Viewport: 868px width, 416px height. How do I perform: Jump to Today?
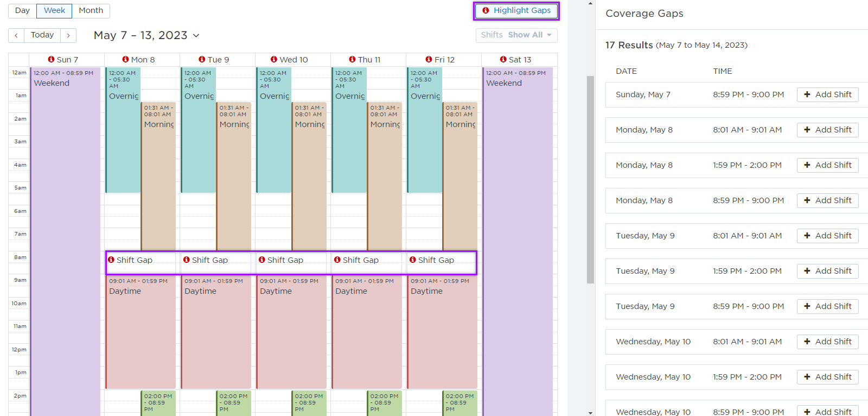click(42, 35)
